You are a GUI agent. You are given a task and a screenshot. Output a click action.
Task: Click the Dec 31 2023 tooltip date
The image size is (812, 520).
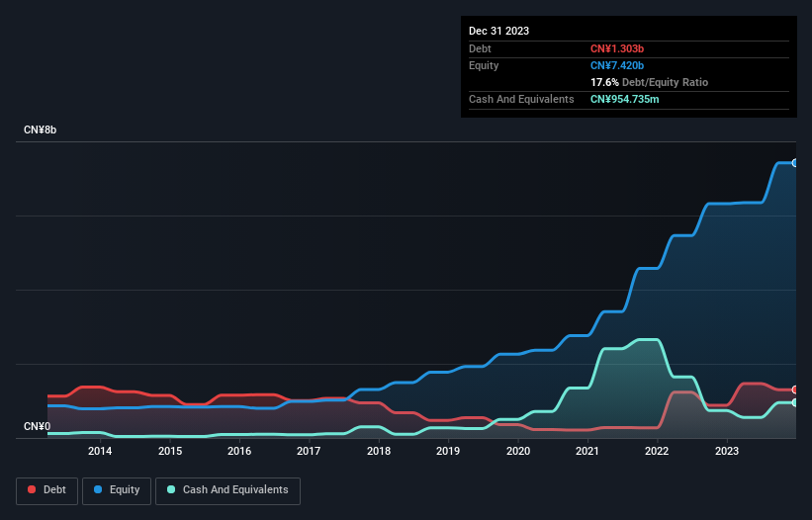(498, 31)
